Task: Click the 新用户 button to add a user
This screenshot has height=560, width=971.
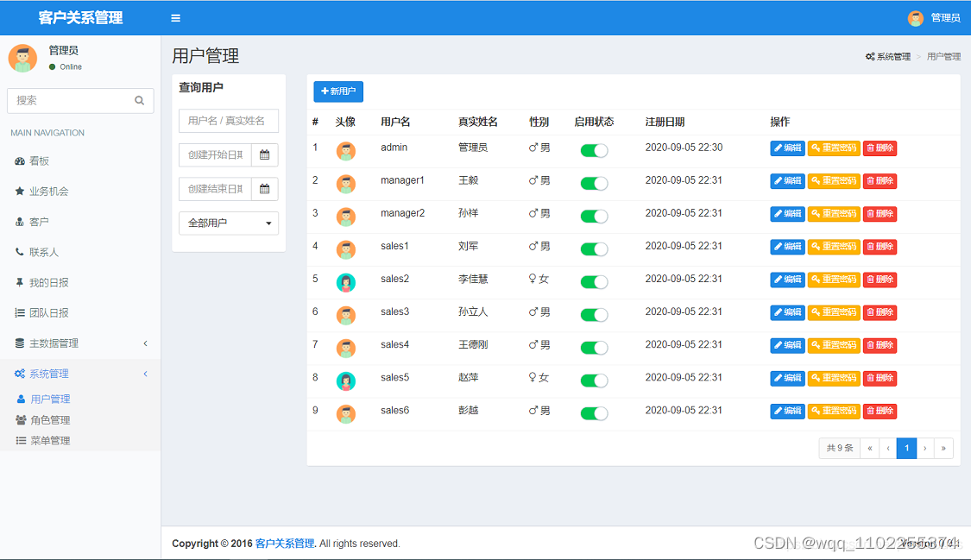Action: pyautogui.click(x=337, y=91)
